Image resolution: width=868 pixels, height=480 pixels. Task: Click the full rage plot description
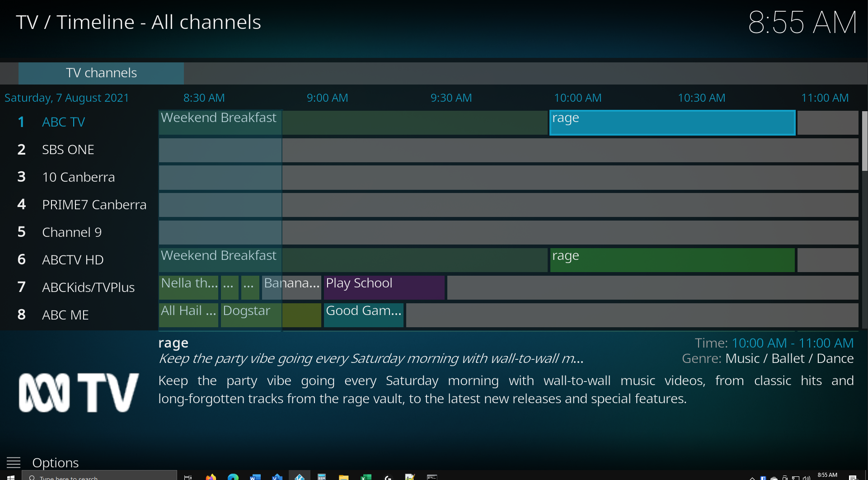coord(506,390)
